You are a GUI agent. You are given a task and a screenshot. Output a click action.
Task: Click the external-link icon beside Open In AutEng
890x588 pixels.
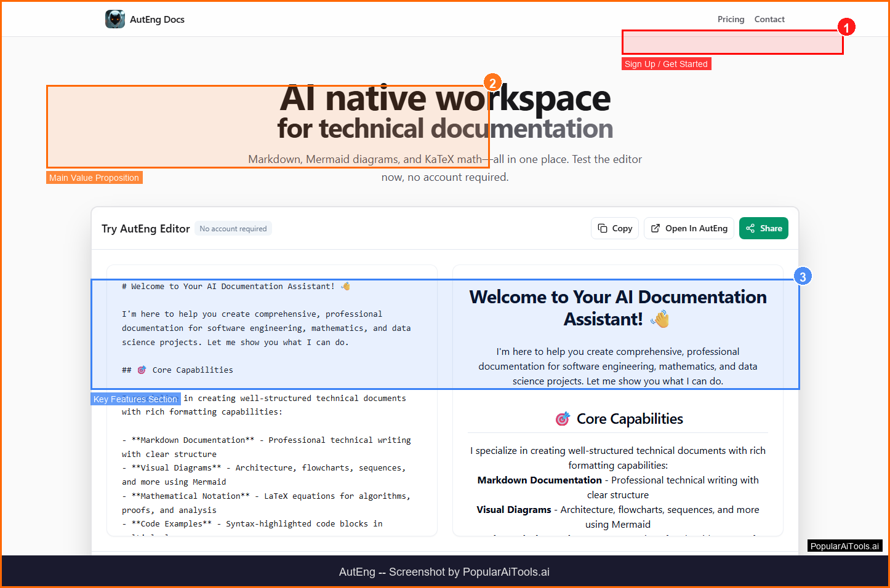(x=655, y=228)
